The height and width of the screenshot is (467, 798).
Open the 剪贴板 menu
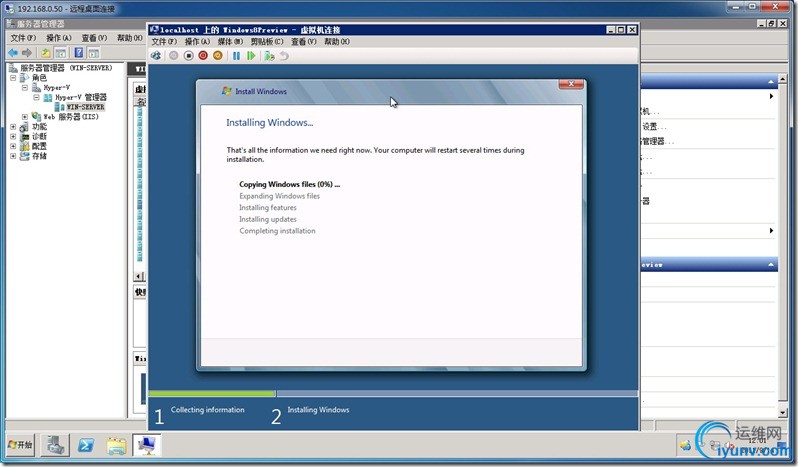coord(267,42)
